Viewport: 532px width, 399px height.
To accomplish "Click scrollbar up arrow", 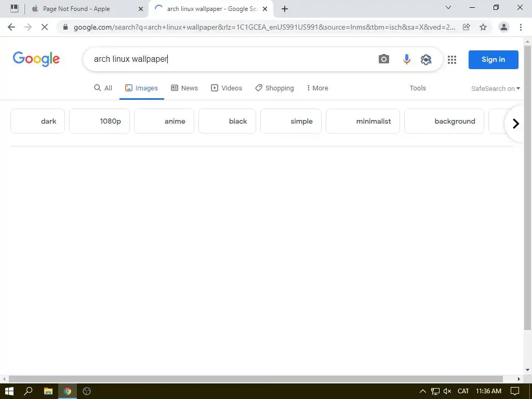I will tap(528, 42).
